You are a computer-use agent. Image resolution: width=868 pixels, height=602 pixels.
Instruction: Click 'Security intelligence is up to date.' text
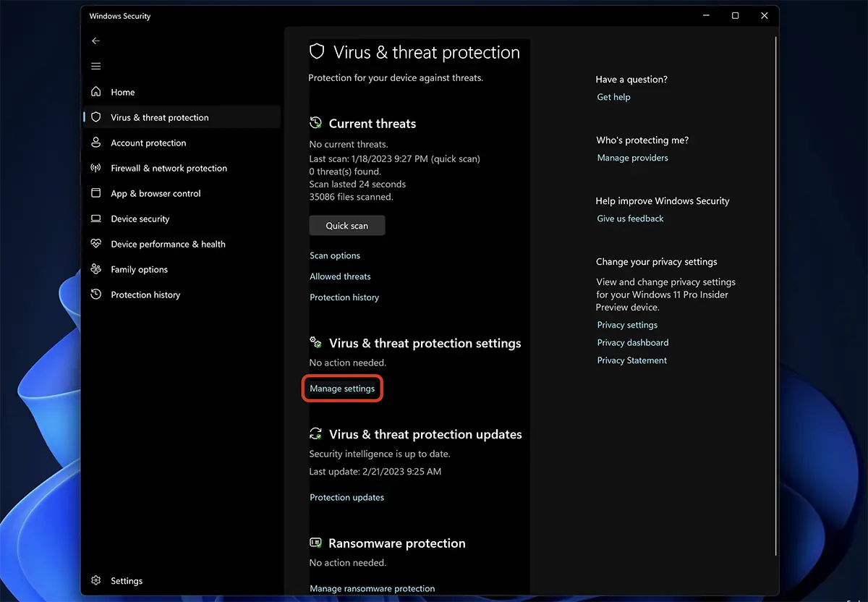click(x=380, y=454)
